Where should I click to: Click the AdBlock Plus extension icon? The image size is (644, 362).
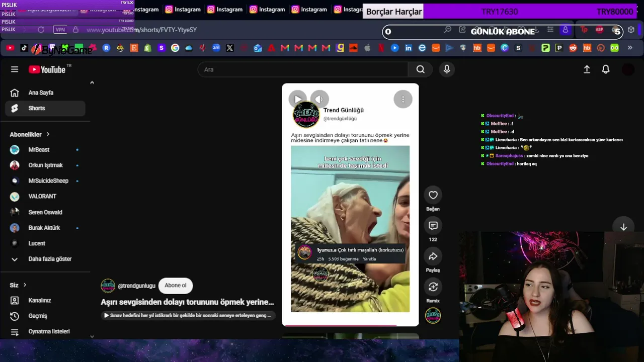click(599, 30)
